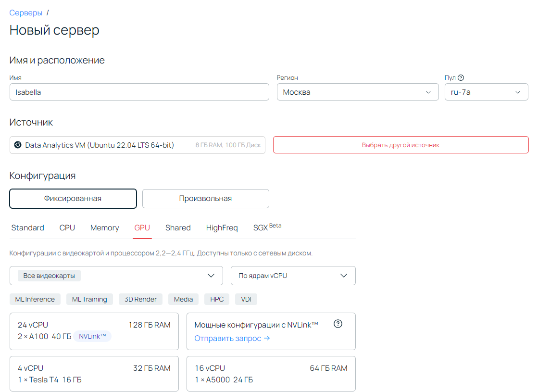Switch to Произвольная configuration
The width and height of the screenshot is (538, 392).
(205, 198)
